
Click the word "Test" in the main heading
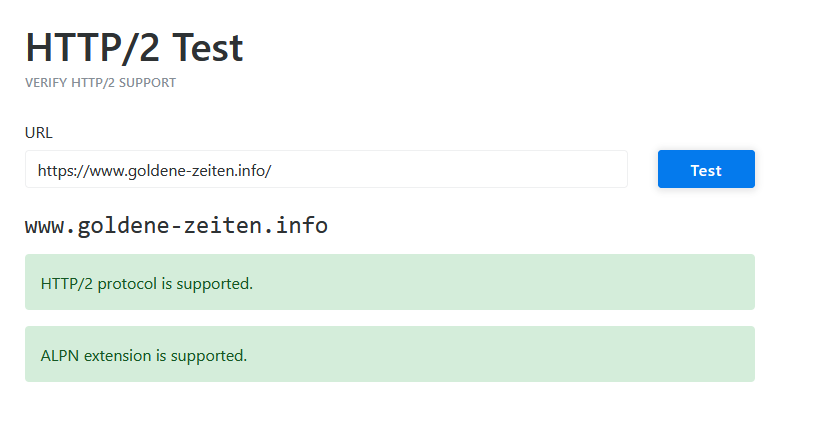coord(207,48)
